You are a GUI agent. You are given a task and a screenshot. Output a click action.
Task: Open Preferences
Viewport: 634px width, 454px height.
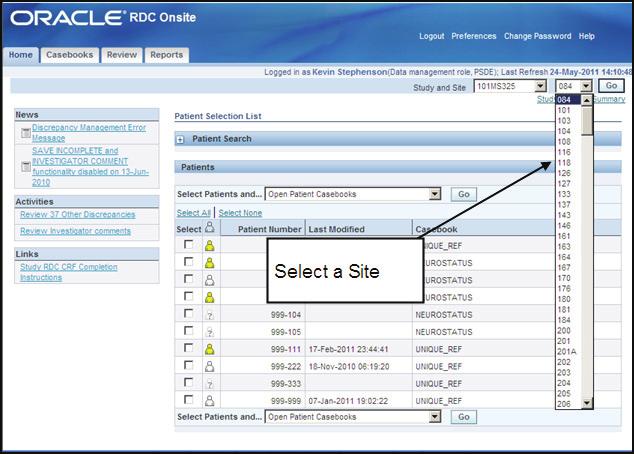click(x=473, y=36)
